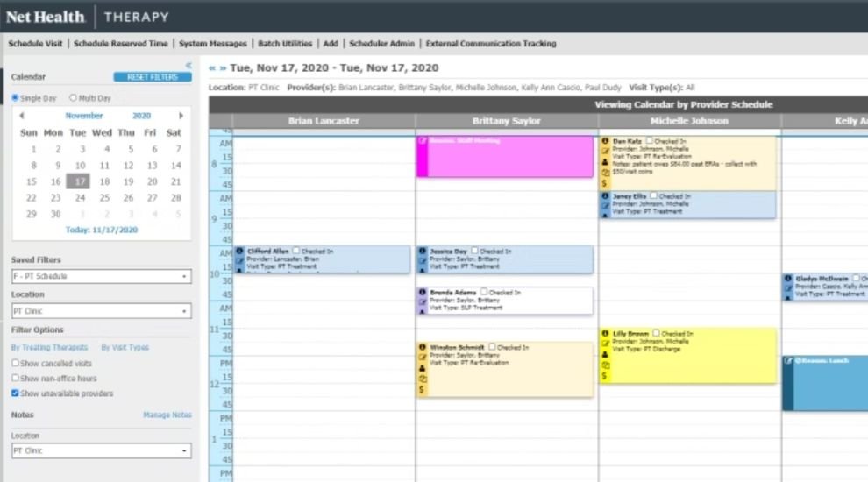Edit Winston Schmidt appointment via pencil icon
This screenshot has height=482, width=868.
point(423,358)
